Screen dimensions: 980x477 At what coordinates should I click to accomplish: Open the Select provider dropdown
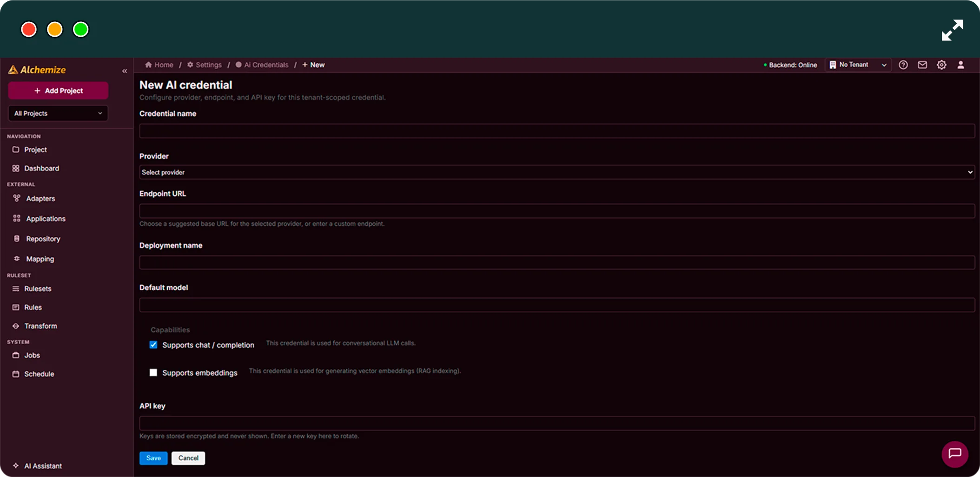point(557,172)
